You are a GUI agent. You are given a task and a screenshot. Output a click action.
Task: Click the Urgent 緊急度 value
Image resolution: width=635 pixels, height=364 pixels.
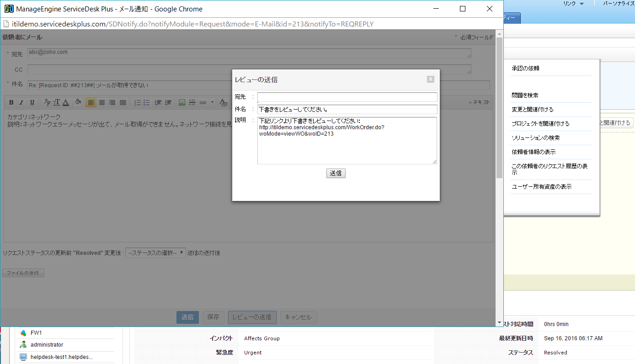click(253, 353)
